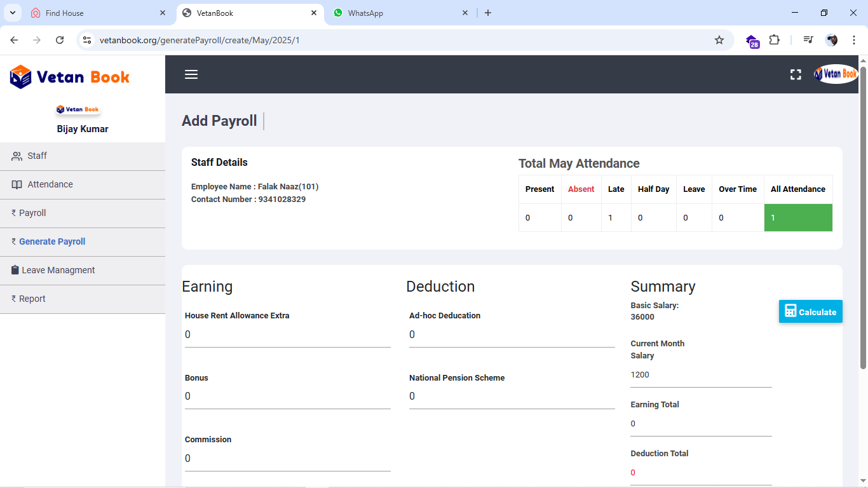Toggle the hamburger sidebar menu

(191, 74)
